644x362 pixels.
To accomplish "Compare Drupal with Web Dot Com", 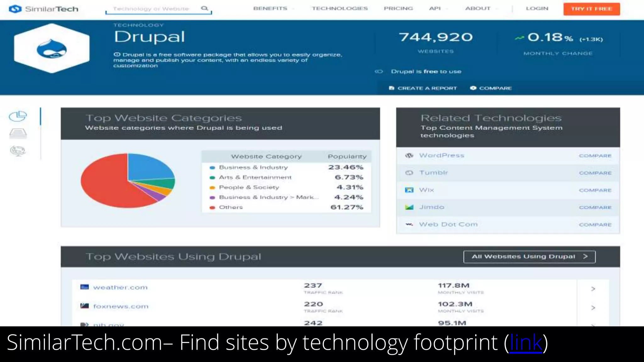I will [x=595, y=225].
